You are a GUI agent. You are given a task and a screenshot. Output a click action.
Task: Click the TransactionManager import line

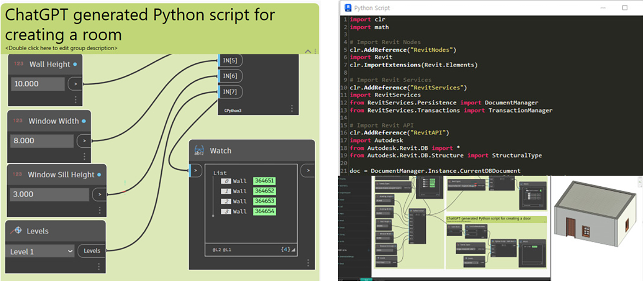[x=451, y=110]
